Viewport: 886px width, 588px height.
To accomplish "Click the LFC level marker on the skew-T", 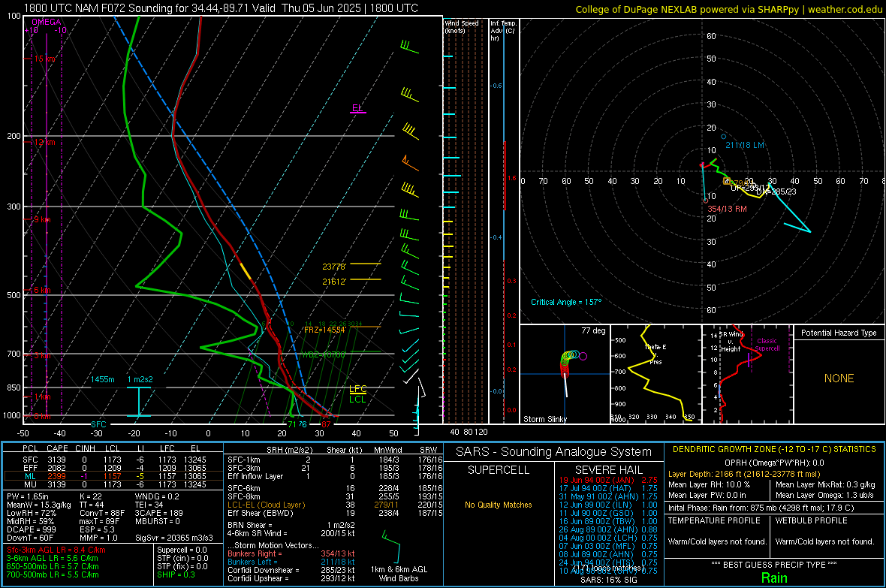I will click(x=357, y=388).
